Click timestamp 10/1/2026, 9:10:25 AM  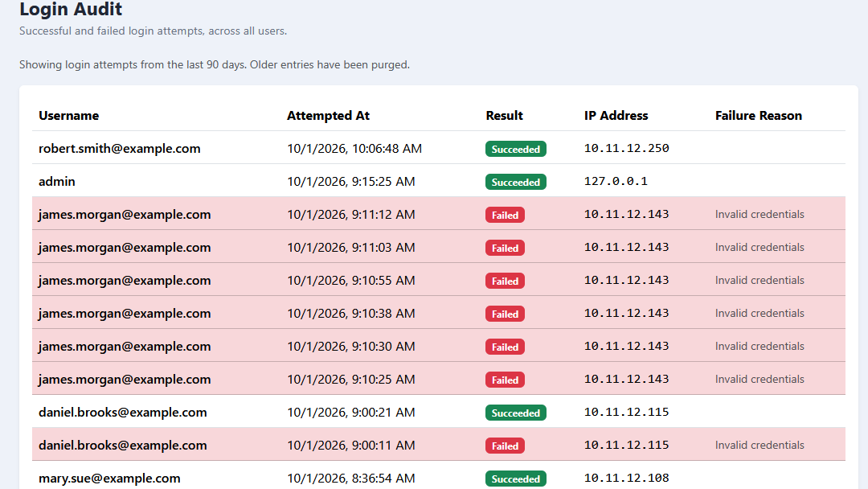(351, 380)
